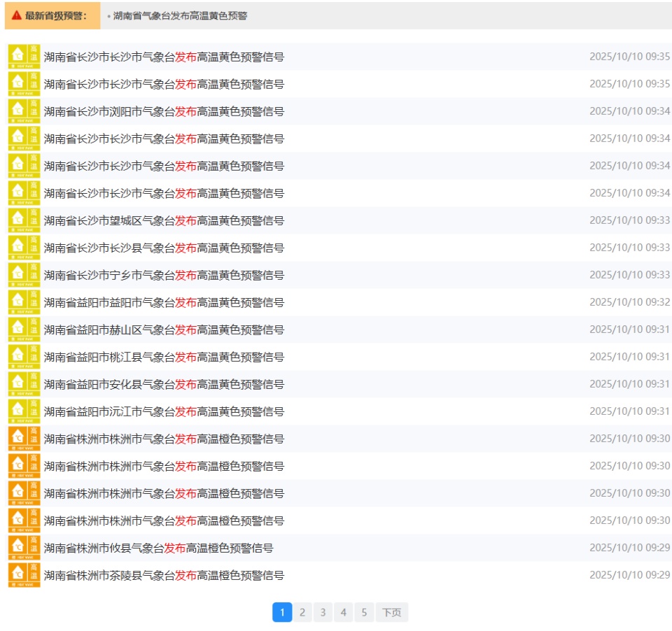This screenshot has height=631, width=672.
Task: Click the red warning triangle in the banner
Action: (x=17, y=15)
